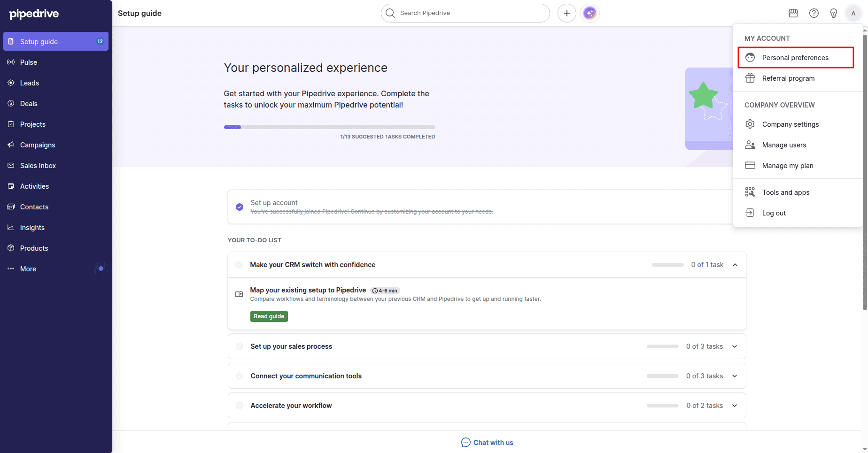Screen dimensions: 868x453
Task: Click the plus quick-add button
Action: (567, 13)
